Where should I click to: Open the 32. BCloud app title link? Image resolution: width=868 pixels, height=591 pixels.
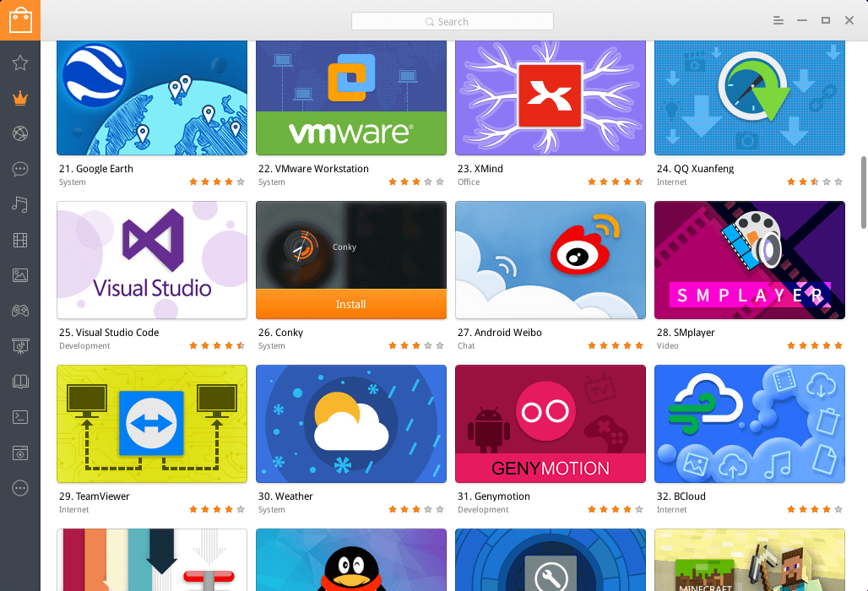pos(681,496)
